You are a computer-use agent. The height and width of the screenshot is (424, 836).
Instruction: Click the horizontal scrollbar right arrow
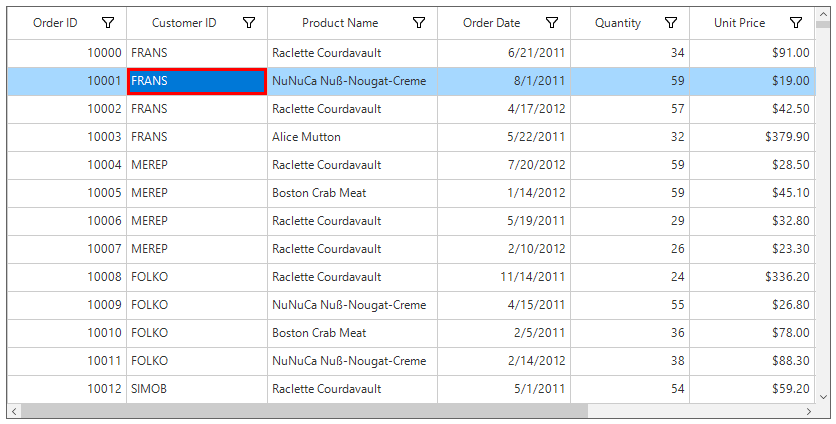coord(809,411)
